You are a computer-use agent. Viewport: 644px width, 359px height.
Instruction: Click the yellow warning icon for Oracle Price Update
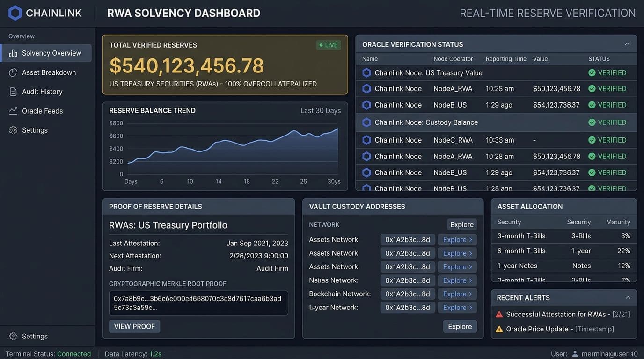(499, 329)
